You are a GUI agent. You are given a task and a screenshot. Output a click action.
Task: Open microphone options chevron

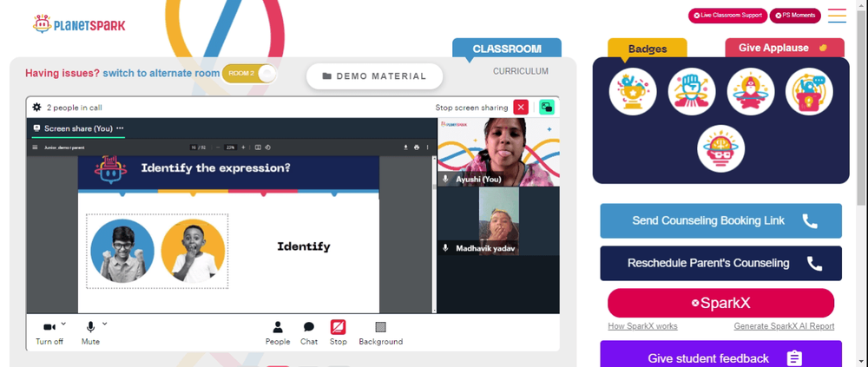[105, 324]
